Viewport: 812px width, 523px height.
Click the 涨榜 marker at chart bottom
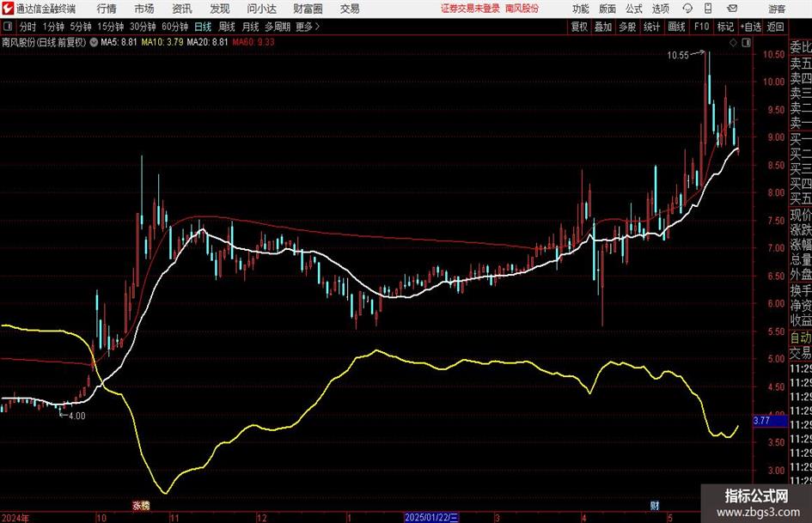pyautogui.click(x=141, y=506)
